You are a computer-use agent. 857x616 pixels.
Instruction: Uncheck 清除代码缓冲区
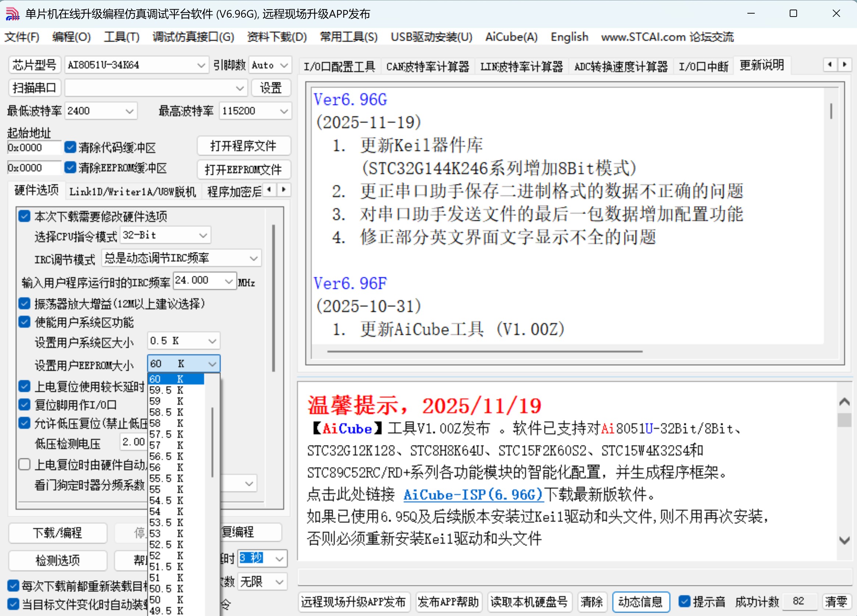point(70,147)
